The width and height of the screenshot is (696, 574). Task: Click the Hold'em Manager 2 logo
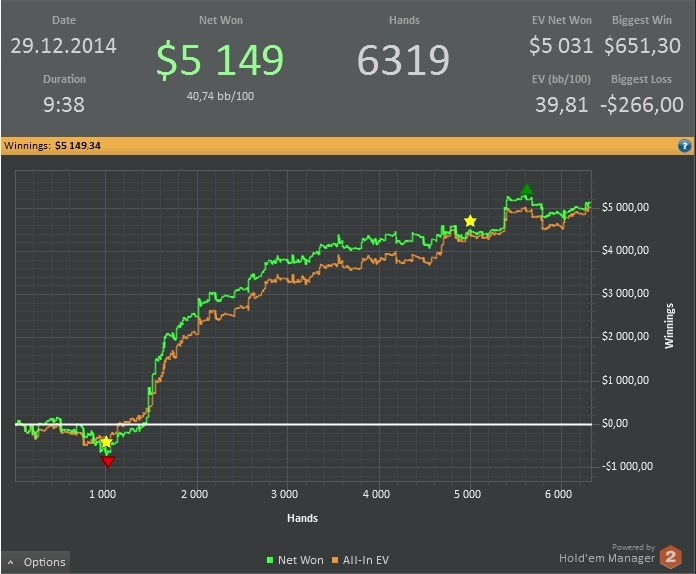pos(671,556)
